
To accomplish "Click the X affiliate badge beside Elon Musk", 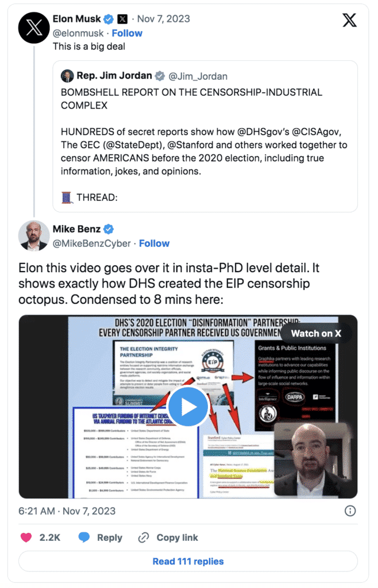I will tap(122, 19).
